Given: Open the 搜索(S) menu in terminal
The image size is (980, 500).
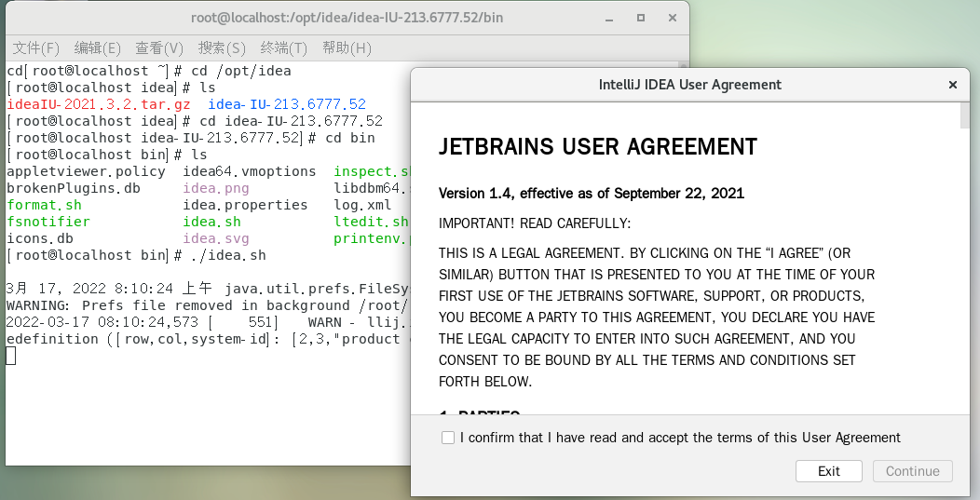Looking at the screenshot, I should 222,48.
